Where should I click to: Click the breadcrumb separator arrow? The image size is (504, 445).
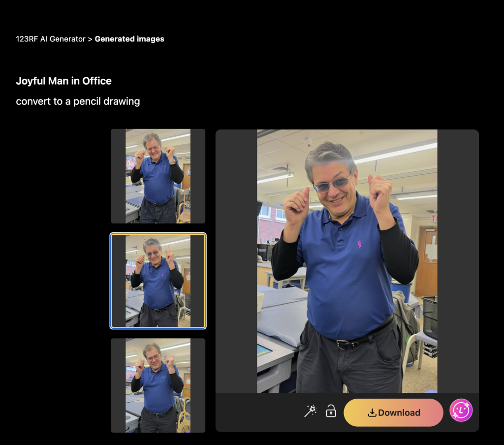click(x=90, y=39)
